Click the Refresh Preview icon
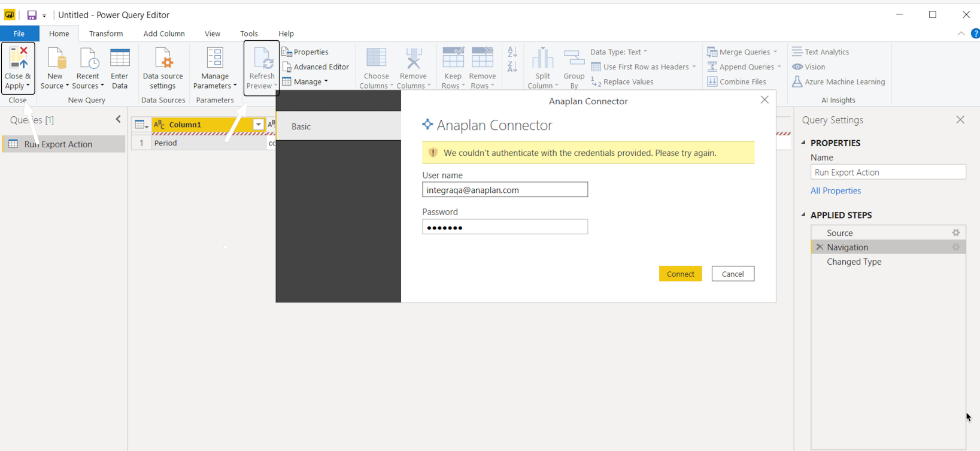The width and height of the screenshot is (980, 451). pos(262,59)
